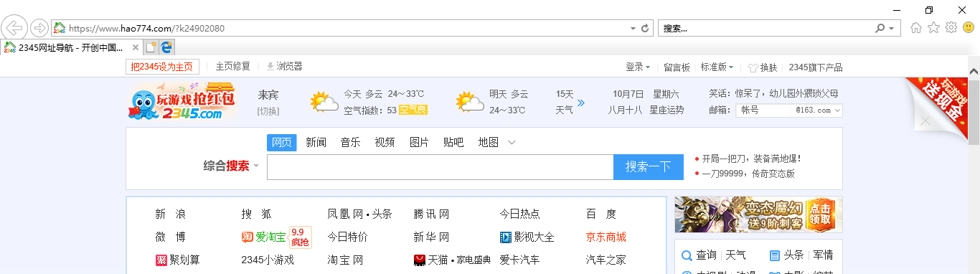Screen dimensions: 980x274
Task: Refresh the page using the reload icon
Action: [x=645, y=29]
